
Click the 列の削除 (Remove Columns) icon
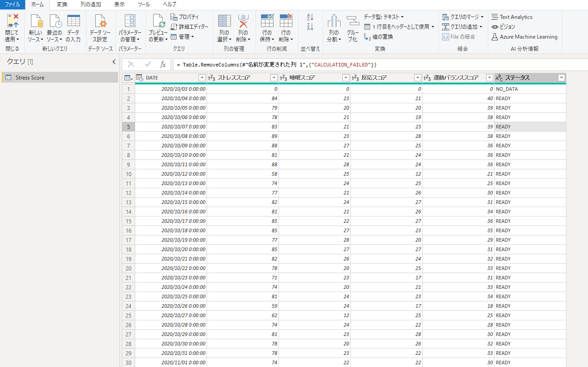(243, 21)
